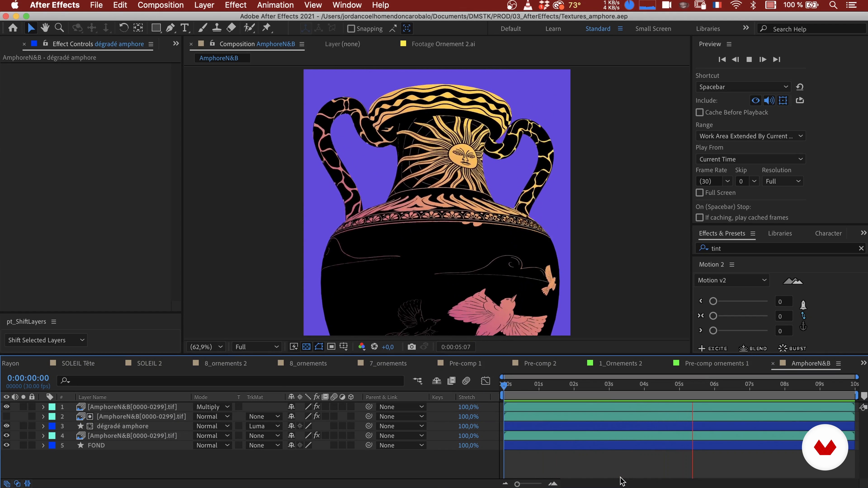Switch to the Character panel tab
The width and height of the screenshot is (868, 488).
828,233
